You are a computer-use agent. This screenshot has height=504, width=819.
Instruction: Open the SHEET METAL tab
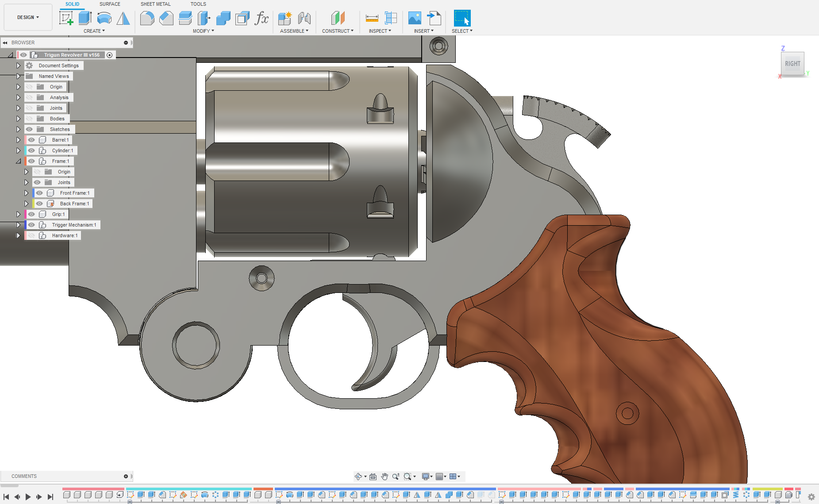(155, 4)
